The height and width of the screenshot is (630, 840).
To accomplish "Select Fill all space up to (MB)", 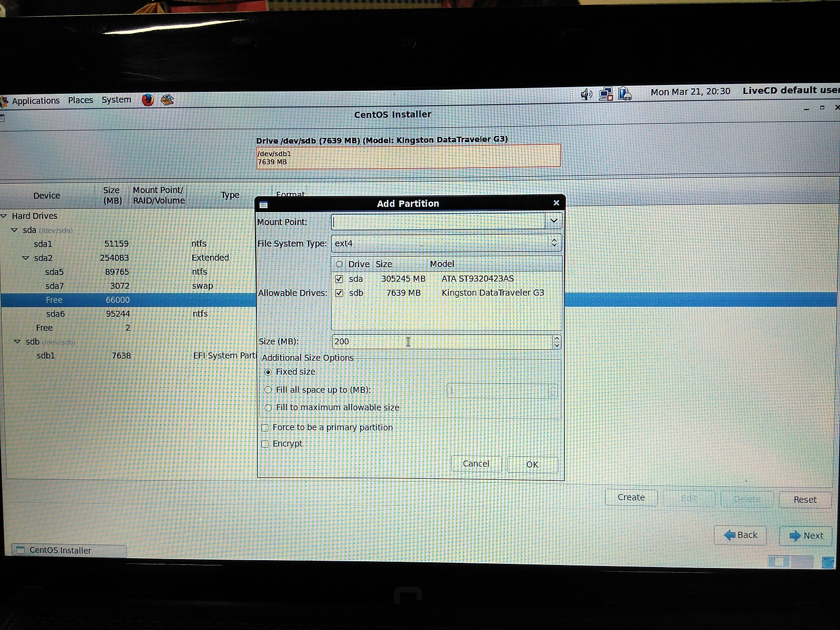I will coord(268,390).
